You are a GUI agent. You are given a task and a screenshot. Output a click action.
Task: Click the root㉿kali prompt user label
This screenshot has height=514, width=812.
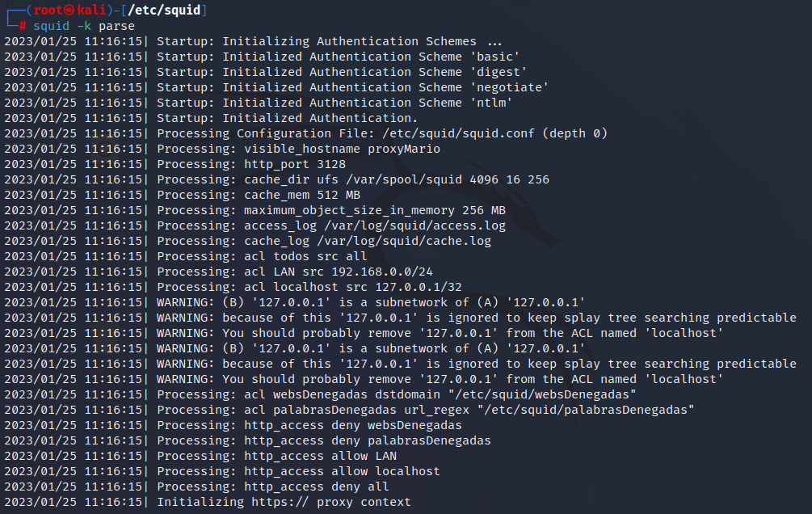(69, 11)
